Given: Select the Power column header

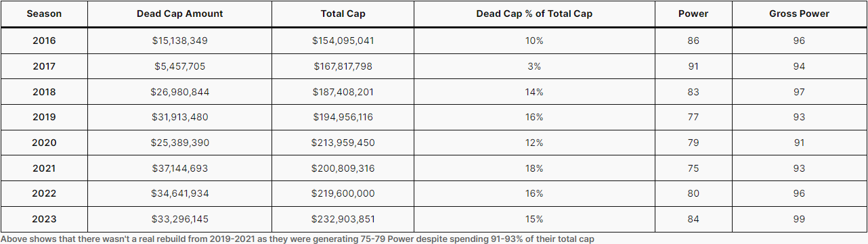Looking at the screenshot, I should 693,14.
